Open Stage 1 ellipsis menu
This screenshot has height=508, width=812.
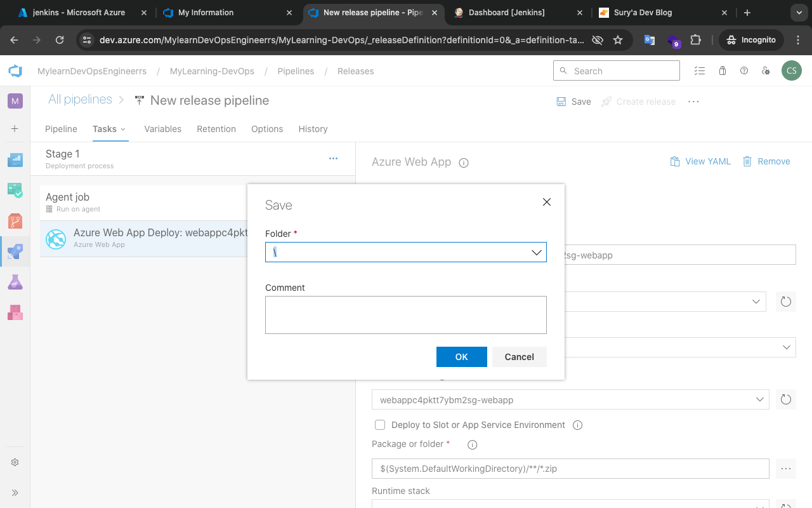(334, 159)
